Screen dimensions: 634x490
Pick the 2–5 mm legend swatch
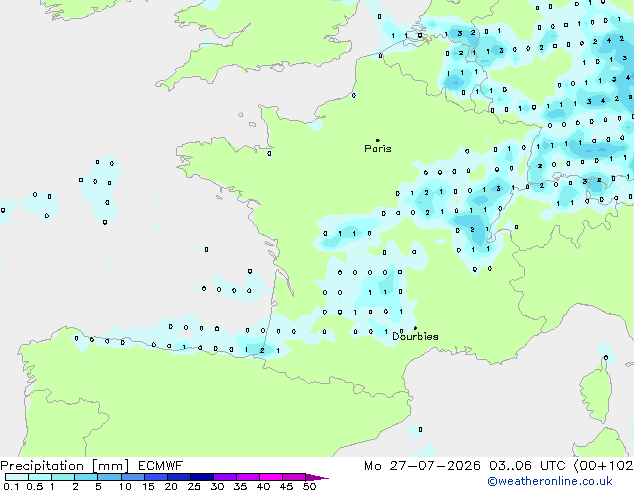click(86, 477)
